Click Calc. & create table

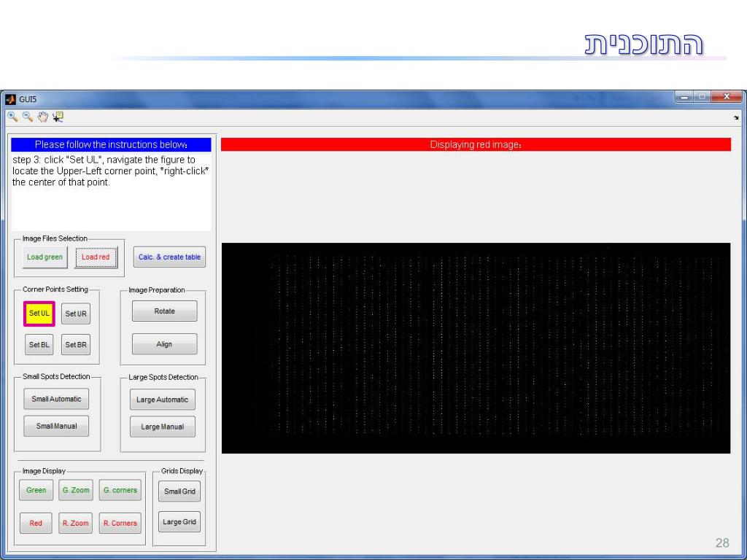tap(169, 257)
